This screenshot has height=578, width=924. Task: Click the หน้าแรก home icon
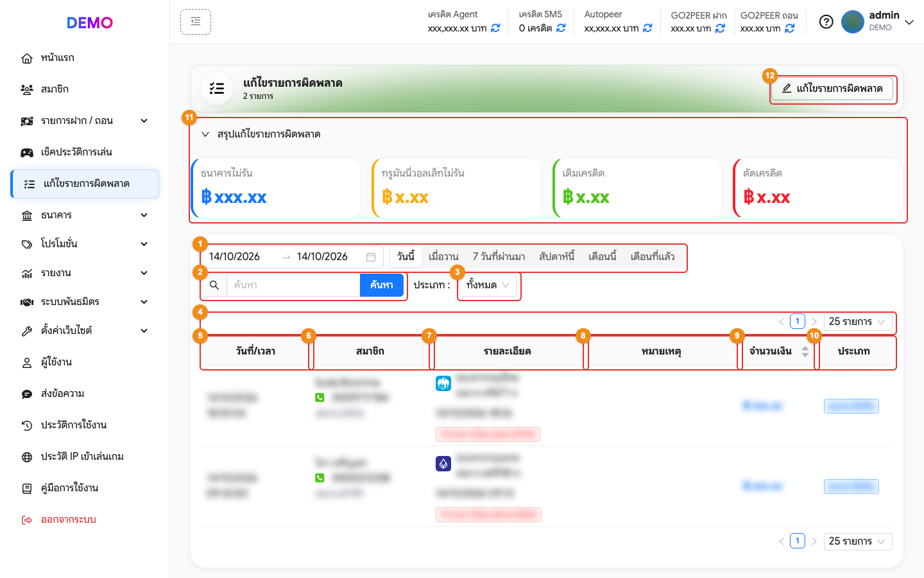click(x=27, y=58)
